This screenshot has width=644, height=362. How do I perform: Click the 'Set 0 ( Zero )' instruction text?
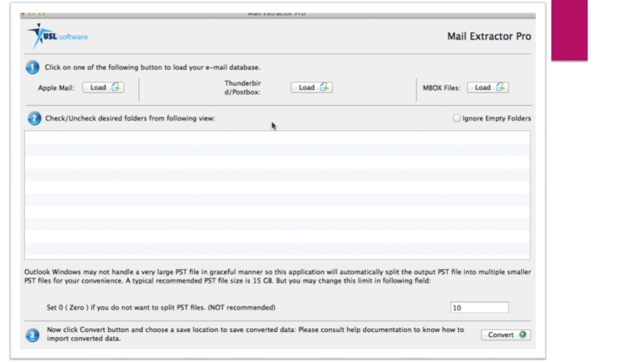(161, 307)
